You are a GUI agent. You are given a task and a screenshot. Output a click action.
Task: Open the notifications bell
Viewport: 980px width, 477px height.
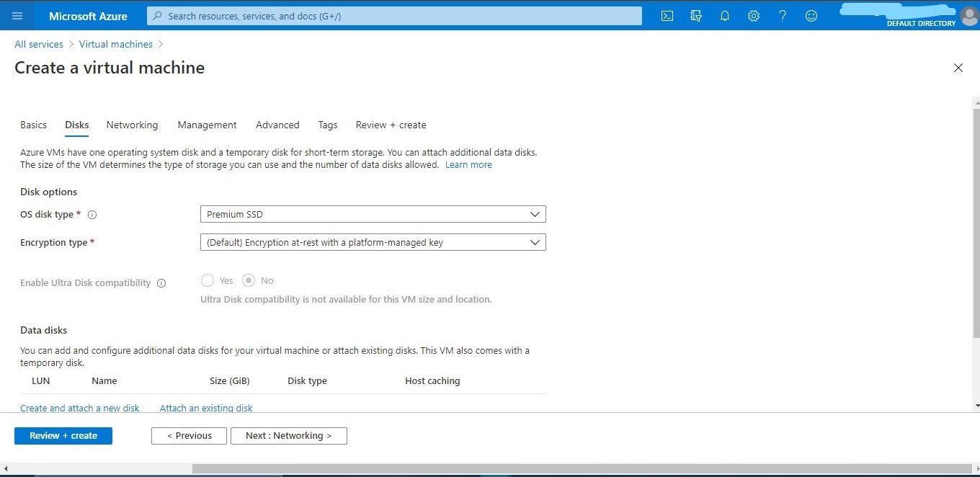(725, 15)
